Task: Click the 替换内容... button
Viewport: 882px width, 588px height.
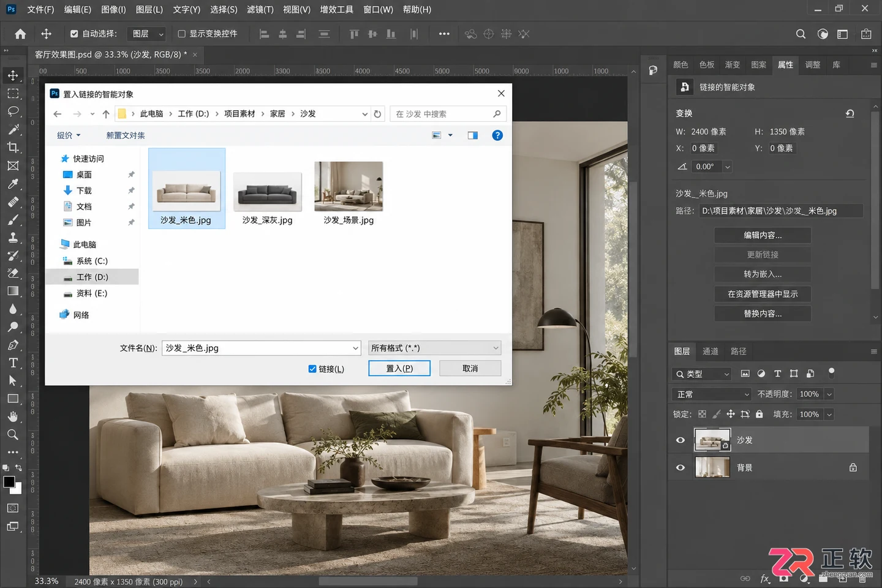Action: tap(763, 314)
